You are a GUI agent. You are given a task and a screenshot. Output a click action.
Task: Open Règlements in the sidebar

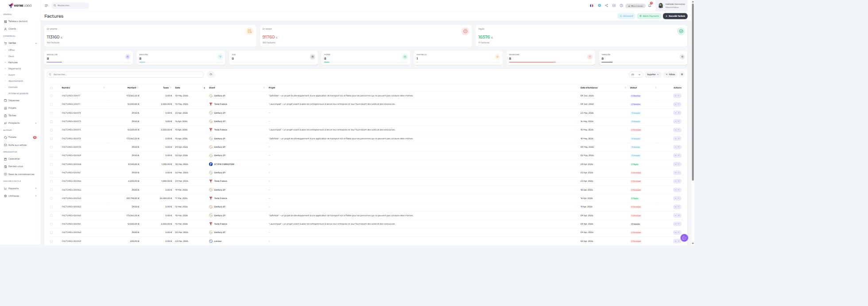[15, 69]
